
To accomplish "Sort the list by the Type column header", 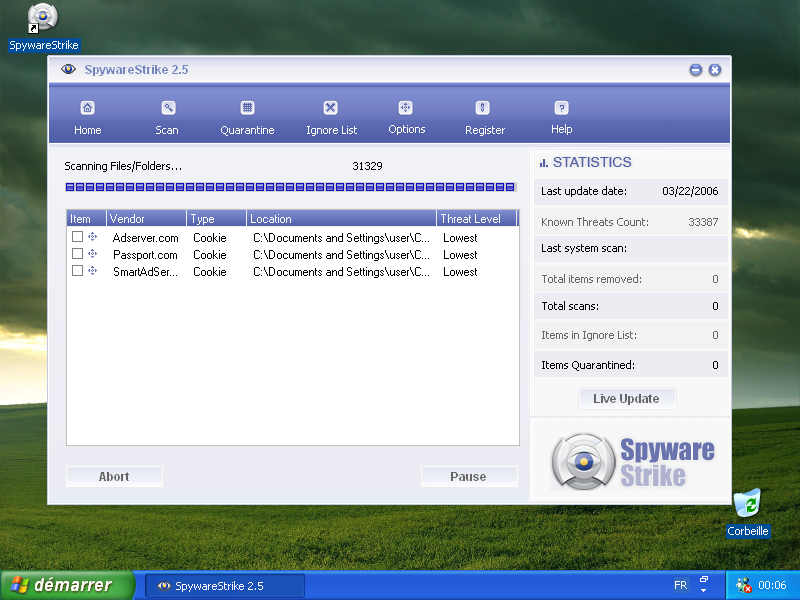I will coord(216,218).
